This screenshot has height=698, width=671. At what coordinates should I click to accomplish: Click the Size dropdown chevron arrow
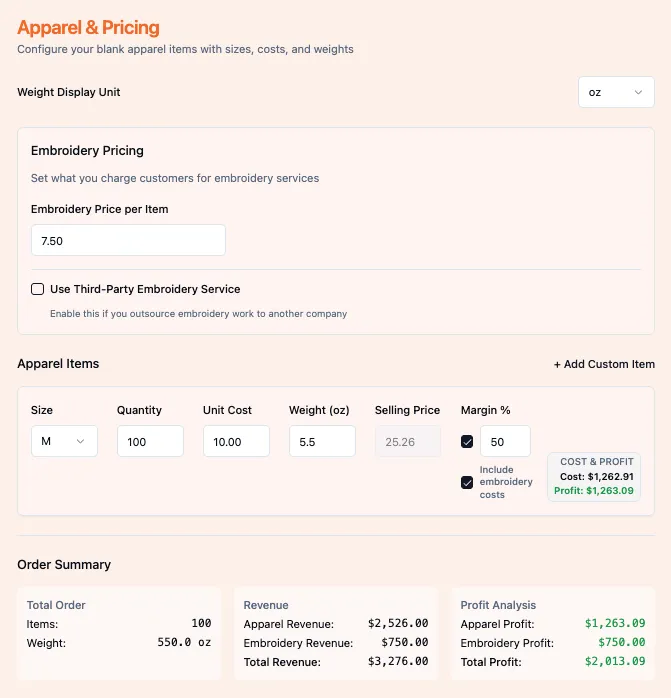81,441
